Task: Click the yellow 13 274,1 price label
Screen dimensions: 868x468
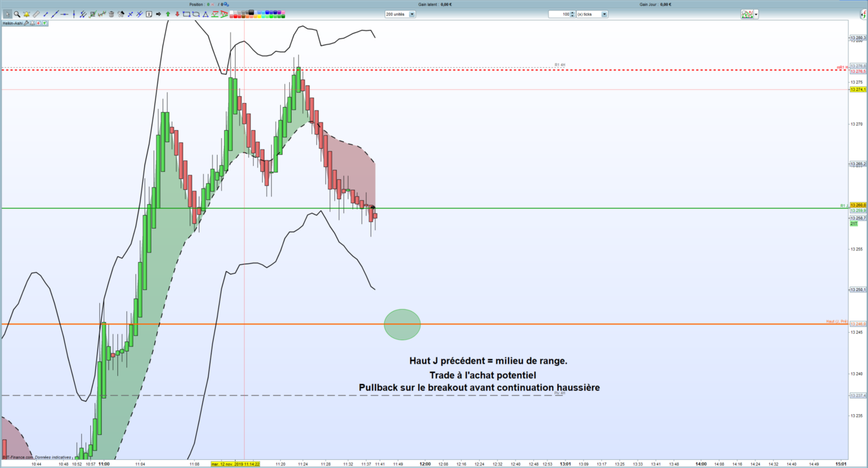Action: (x=858, y=89)
